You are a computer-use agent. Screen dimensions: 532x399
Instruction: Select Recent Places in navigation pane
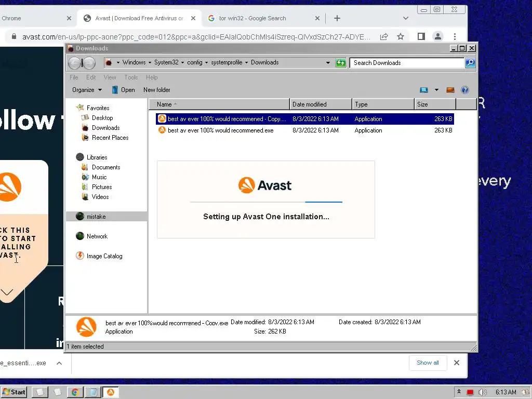coord(110,137)
